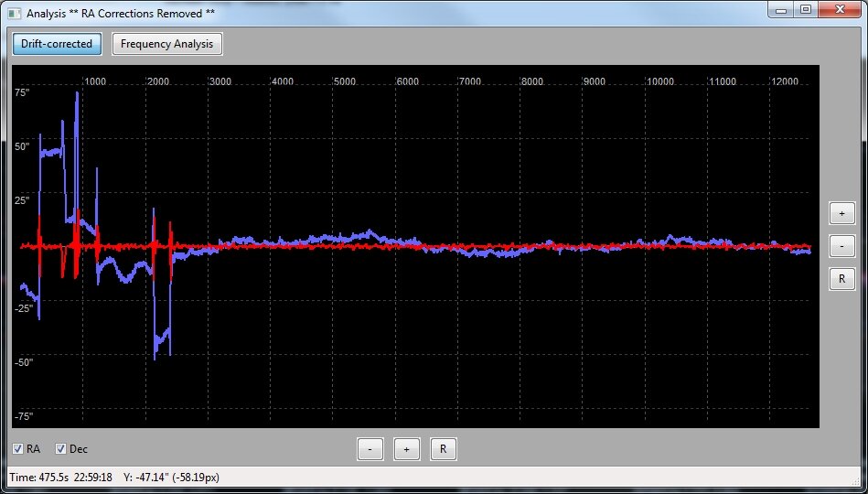Image resolution: width=868 pixels, height=494 pixels.
Task: Click the 5000 time axis label
Action: pyautogui.click(x=345, y=82)
